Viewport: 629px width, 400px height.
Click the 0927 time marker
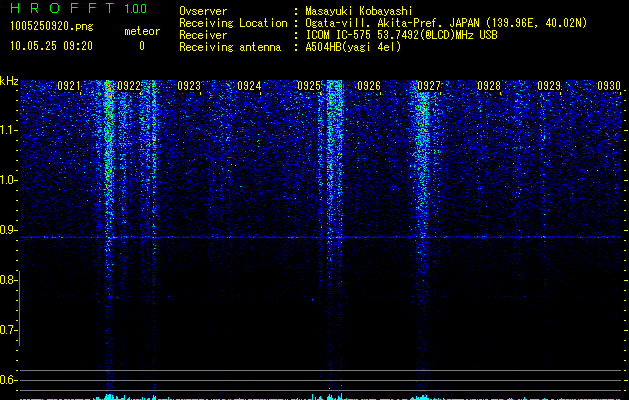click(x=429, y=86)
